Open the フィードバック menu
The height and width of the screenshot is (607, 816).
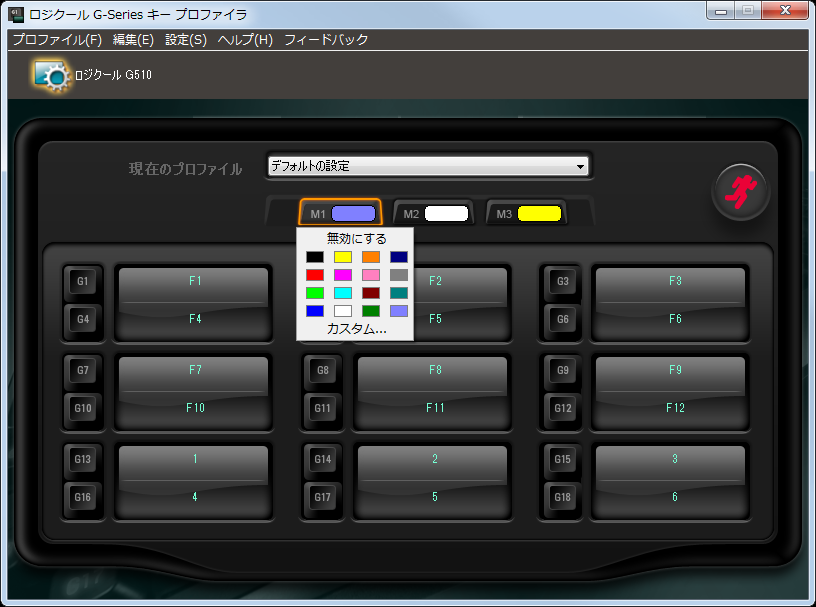point(326,40)
